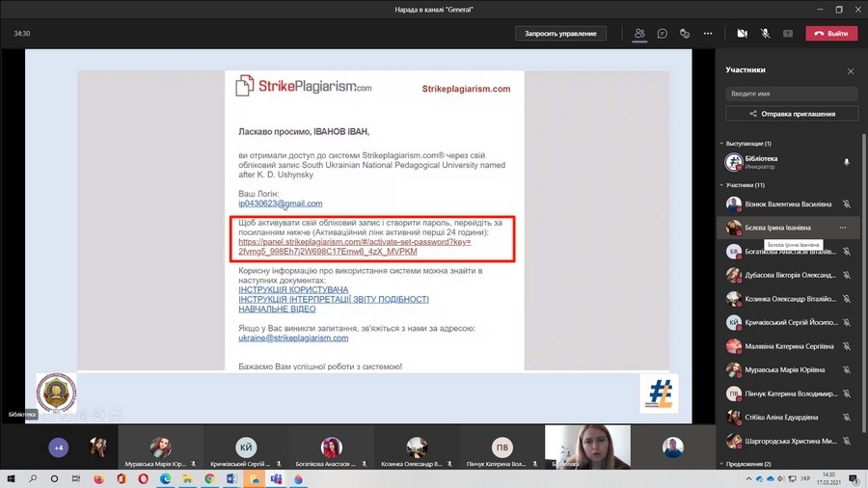The height and width of the screenshot is (488, 868).
Task: Unmute the microphone in meeting toolbar
Action: (765, 34)
